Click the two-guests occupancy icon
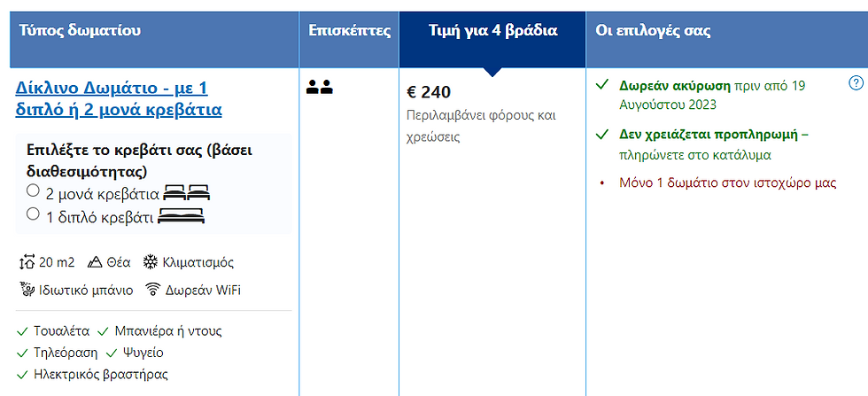This screenshot has height=396, width=868. click(x=319, y=87)
